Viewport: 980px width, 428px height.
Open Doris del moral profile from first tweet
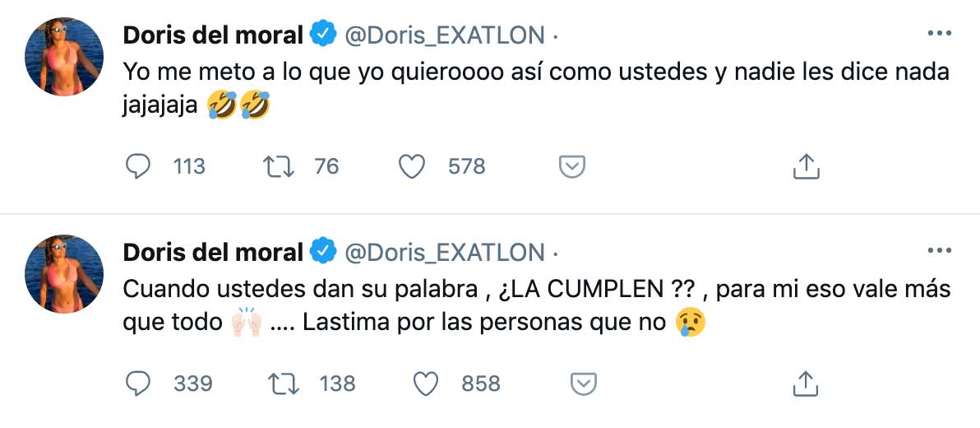click(x=214, y=35)
